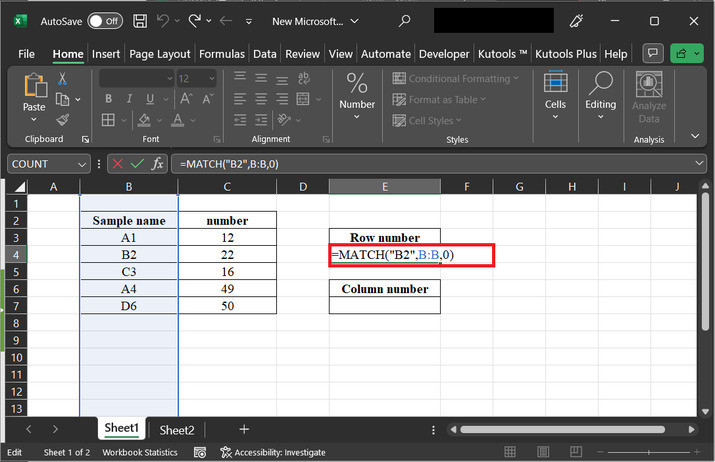Screen dimensions: 715x462
Task: Toggle Bold formatting
Action: tap(106, 99)
